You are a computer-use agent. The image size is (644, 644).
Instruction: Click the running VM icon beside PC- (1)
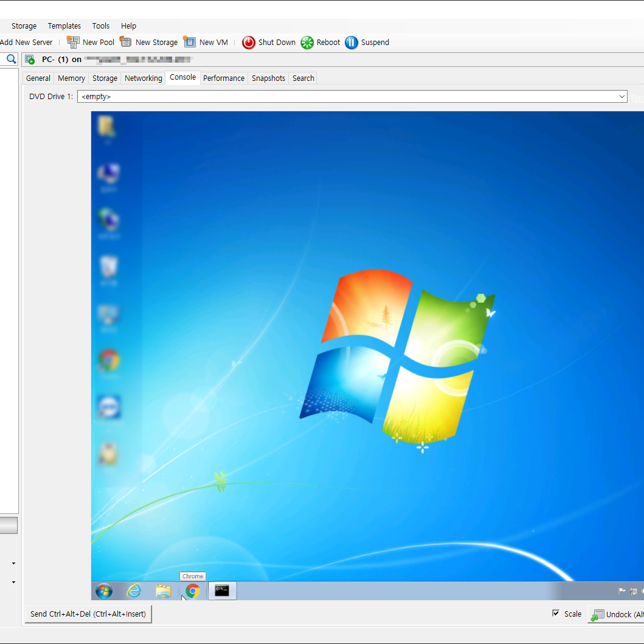pos(30,60)
